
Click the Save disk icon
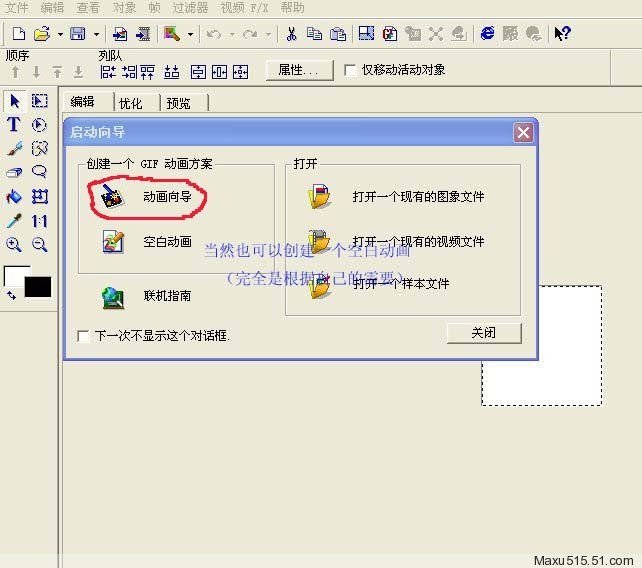(x=78, y=34)
